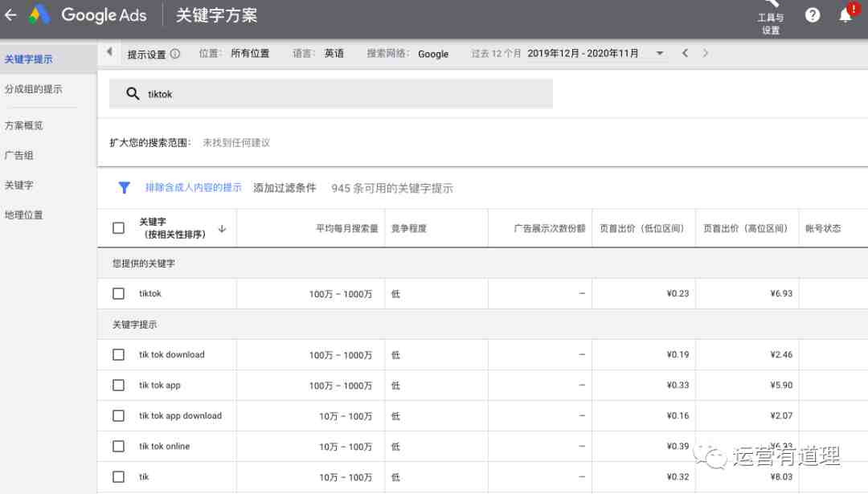Click keyword text tik tok download

(172, 354)
